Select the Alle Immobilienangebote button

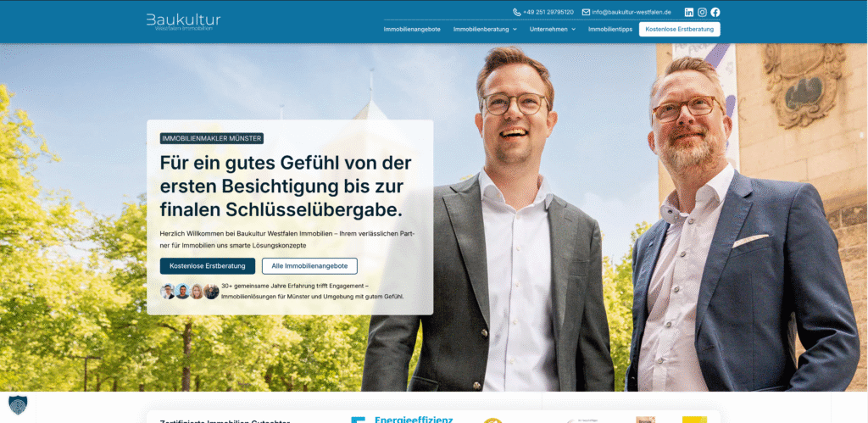(309, 266)
